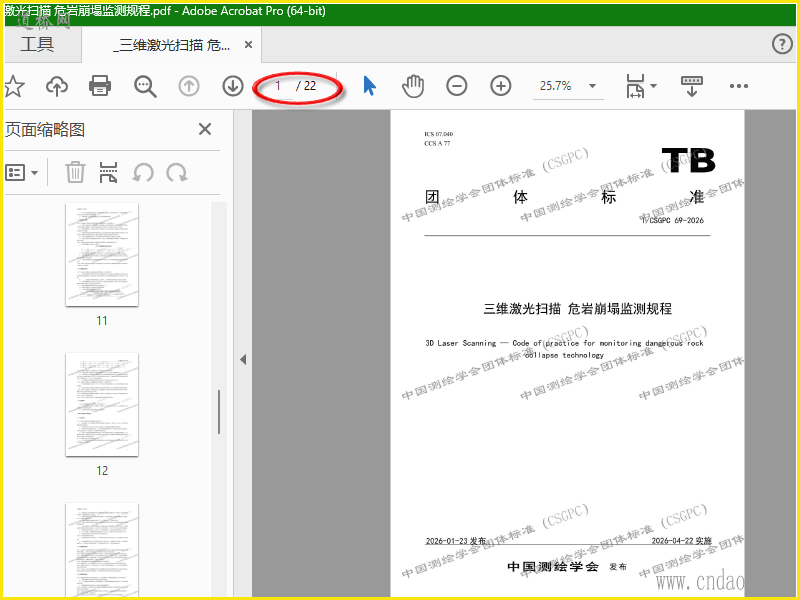Collapse the left navigation pane arrow

[x=243, y=360]
